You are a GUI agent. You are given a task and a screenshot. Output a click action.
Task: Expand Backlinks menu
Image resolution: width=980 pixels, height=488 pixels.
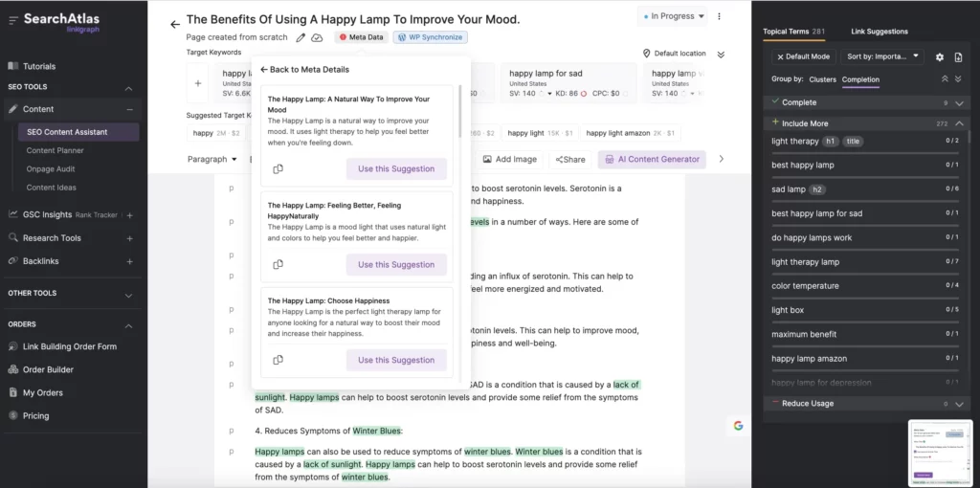coord(129,261)
